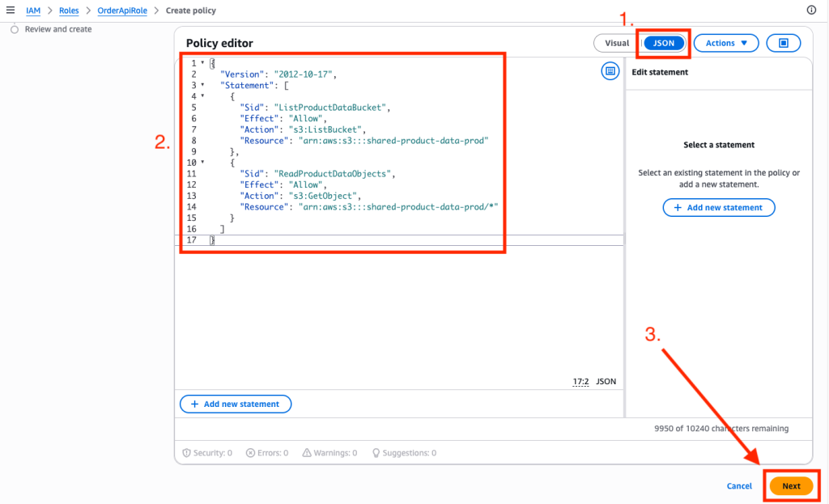
Task: Click the Create policy breadcrumb text
Action: [191, 11]
